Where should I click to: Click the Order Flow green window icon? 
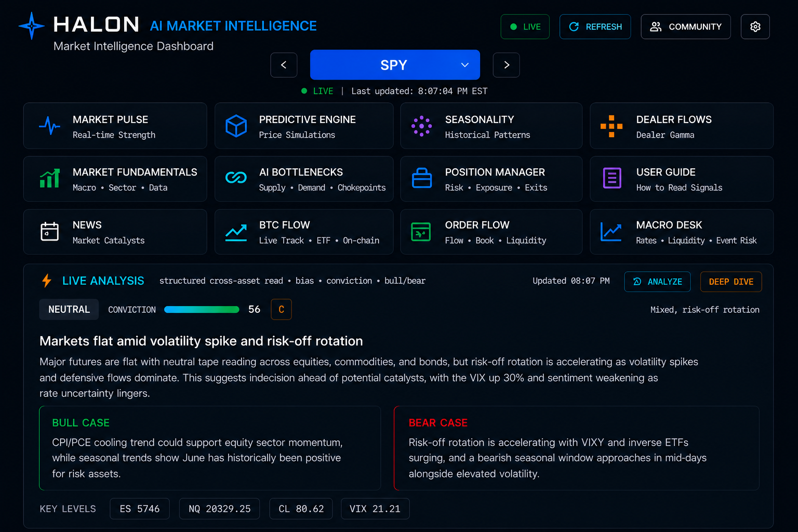tap(421, 232)
